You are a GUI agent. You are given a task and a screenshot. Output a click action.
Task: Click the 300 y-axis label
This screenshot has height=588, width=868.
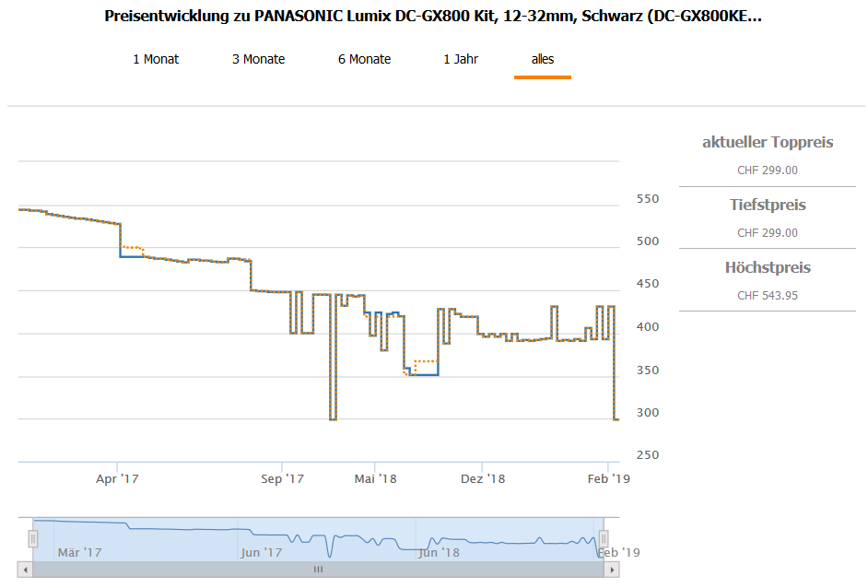[x=648, y=413]
